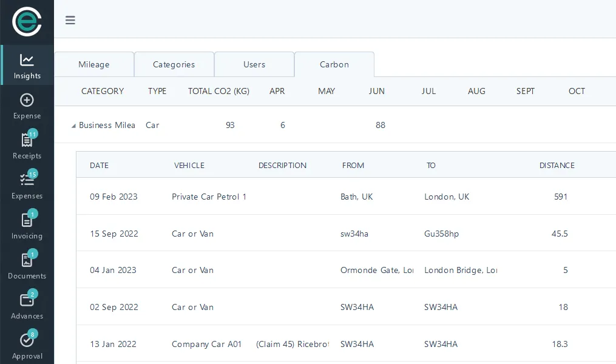Click the Bath, UK origin cell
This screenshot has width=616, height=364.
[x=357, y=197]
